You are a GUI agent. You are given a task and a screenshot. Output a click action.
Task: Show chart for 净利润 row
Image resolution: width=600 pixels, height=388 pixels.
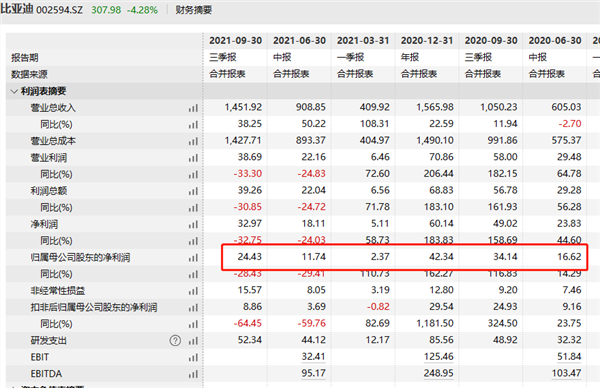click(193, 225)
